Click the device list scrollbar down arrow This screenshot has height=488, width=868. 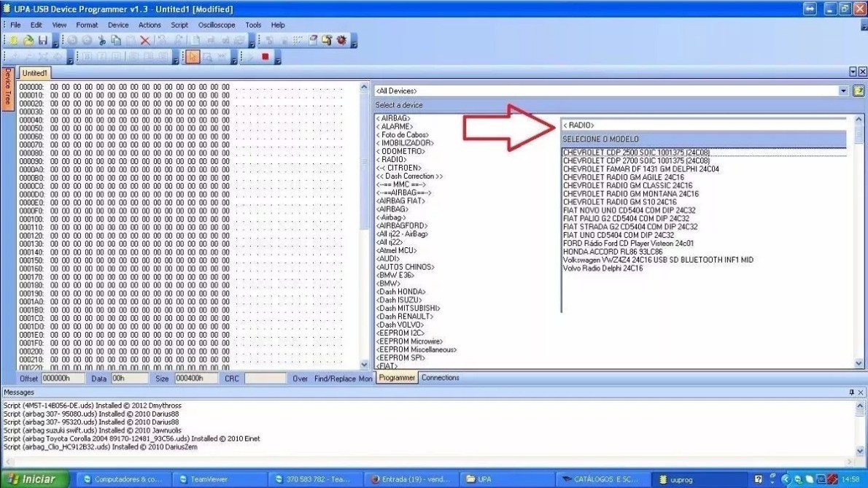(859, 363)
